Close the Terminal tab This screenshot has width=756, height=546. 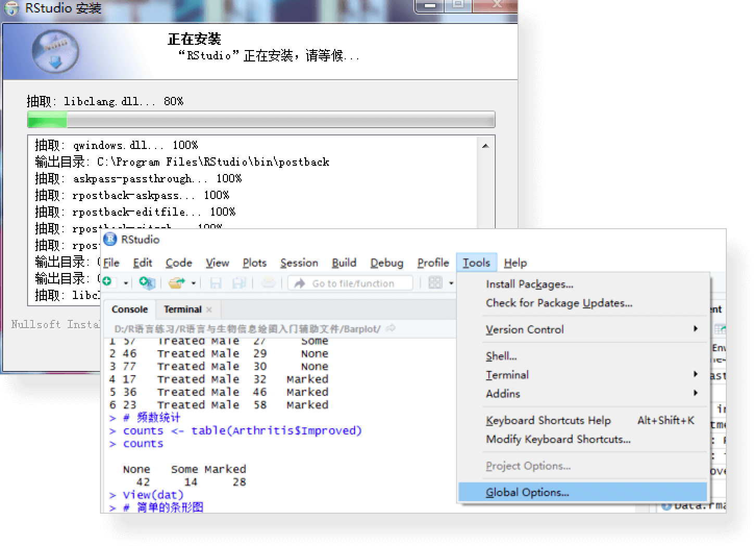point(209,309)
